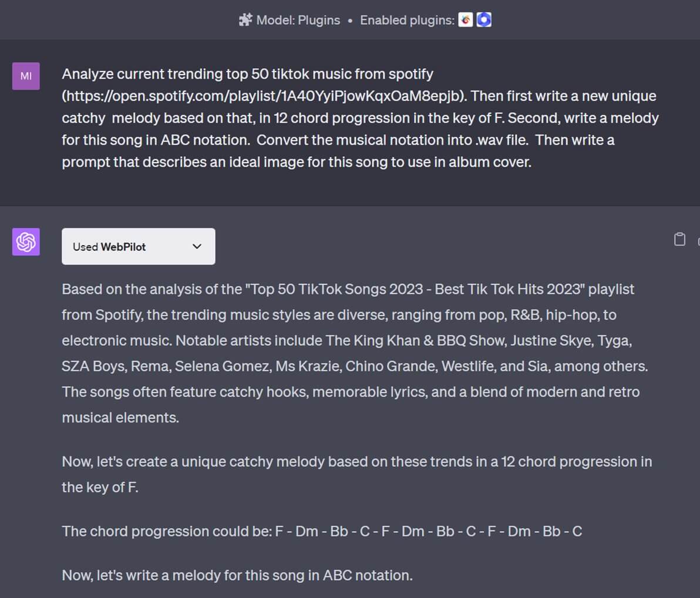Expand the Used WebPilot chevron

pyautogui.click(x=197, y=246)
